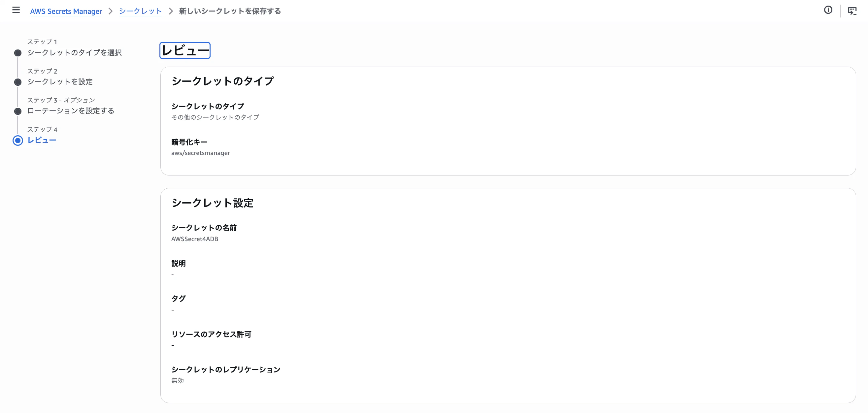Click the chevron between シークレット and 新しいシークレットを保存する
The width and height of the screenshot is (868, 413).
171,11
